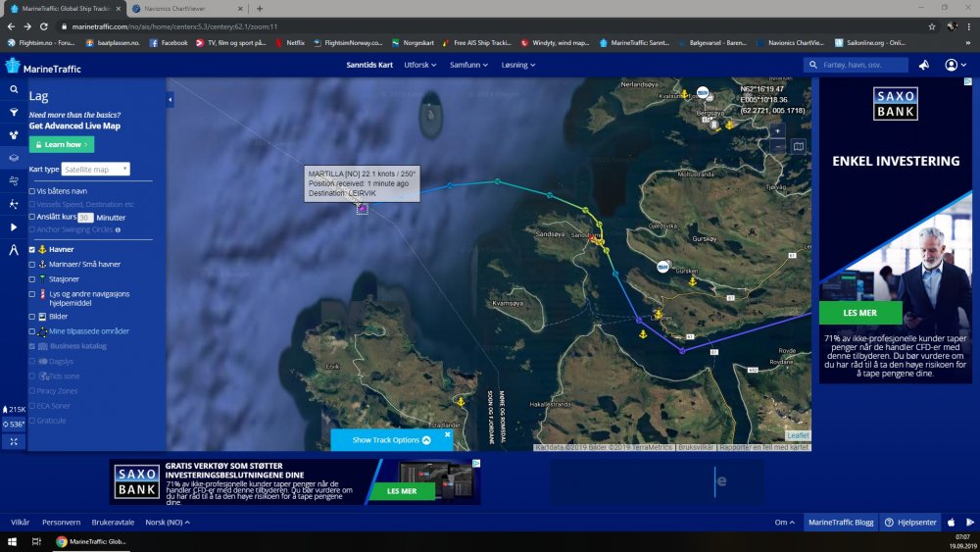Open Facebook bookmark
Viewport: 980px width, 552px height.
(169, 43)
